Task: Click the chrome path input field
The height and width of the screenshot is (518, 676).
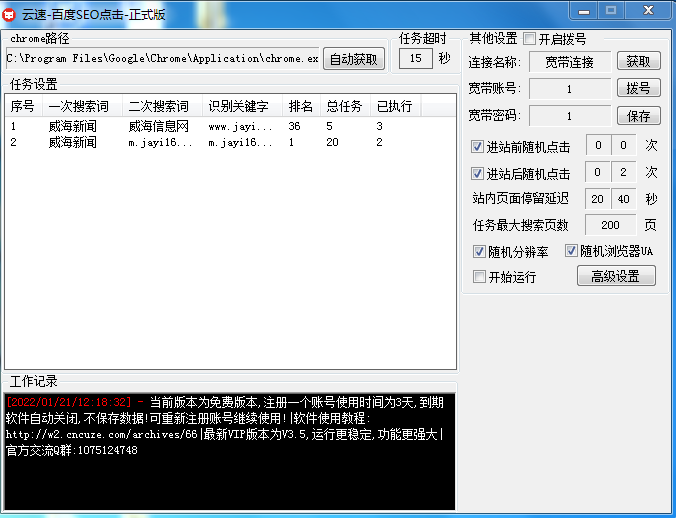Action: [163, 59]
